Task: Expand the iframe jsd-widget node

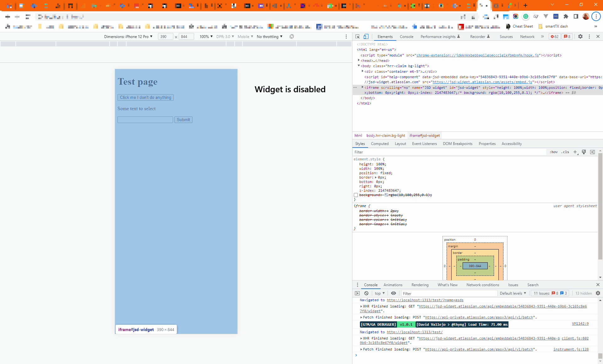Action: 362,87
